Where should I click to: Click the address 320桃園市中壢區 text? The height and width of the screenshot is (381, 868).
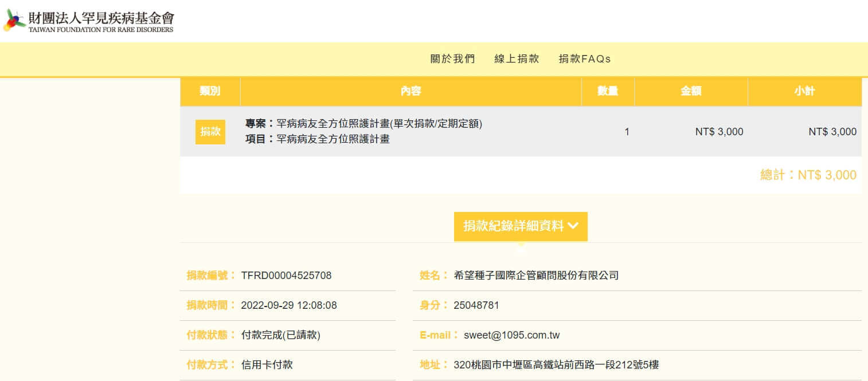click(x=556, y=365)
